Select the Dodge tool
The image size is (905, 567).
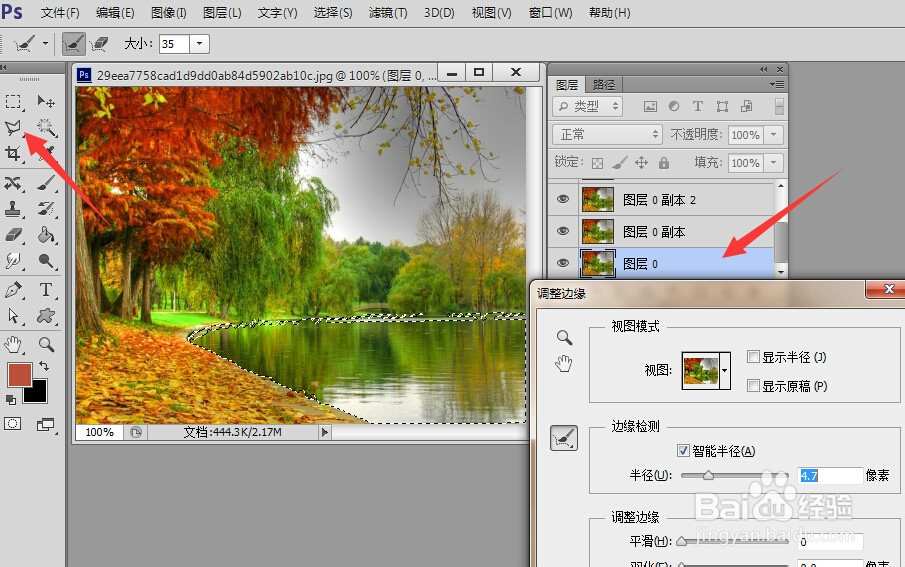click(46, 261)
